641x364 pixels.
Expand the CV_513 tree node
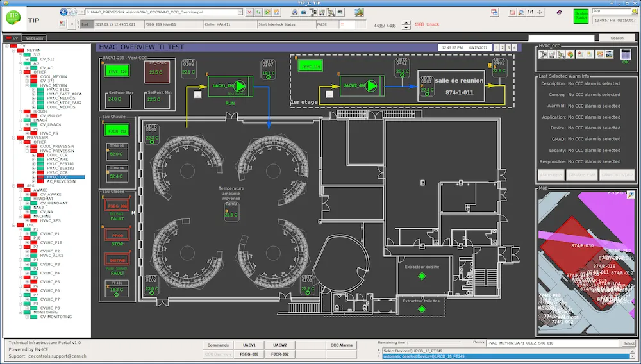(x=26, y=59)
